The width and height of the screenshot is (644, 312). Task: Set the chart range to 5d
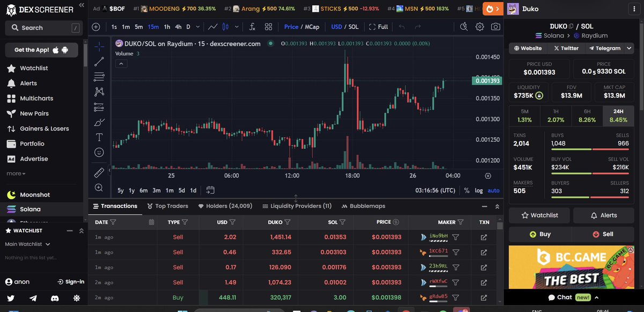pyautogui.click(x=182, y=190)
